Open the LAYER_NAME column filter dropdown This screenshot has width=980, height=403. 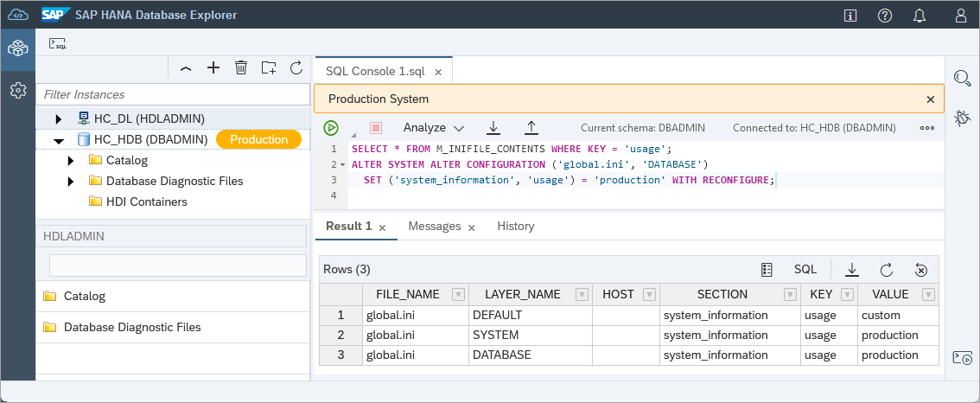tap(582, 295)
